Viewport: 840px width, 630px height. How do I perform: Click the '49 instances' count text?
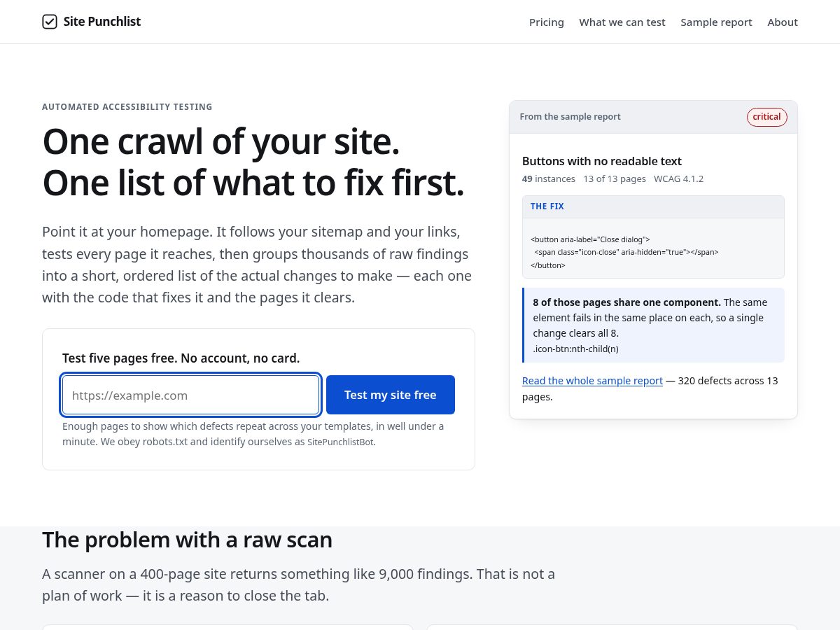click(x=549, y=179)
